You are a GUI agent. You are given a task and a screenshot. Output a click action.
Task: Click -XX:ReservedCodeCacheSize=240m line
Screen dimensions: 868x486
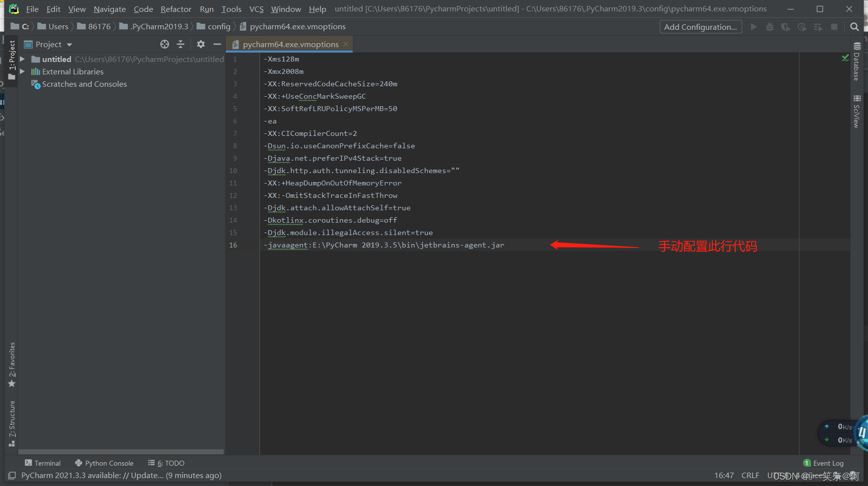(330, 84)
